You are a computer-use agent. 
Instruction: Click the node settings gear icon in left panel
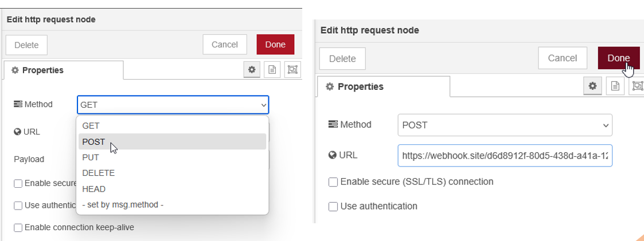[251, 70]
